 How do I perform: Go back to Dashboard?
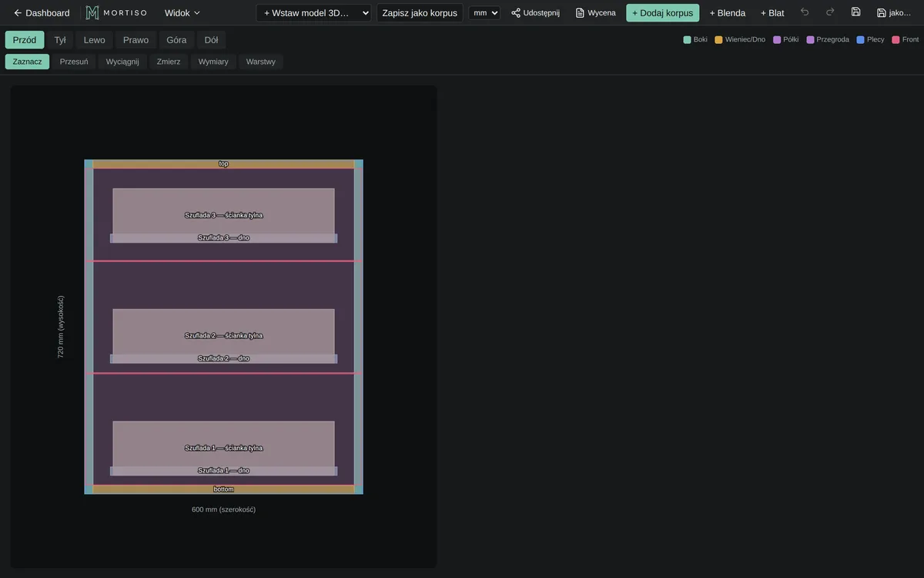(42, 12)
